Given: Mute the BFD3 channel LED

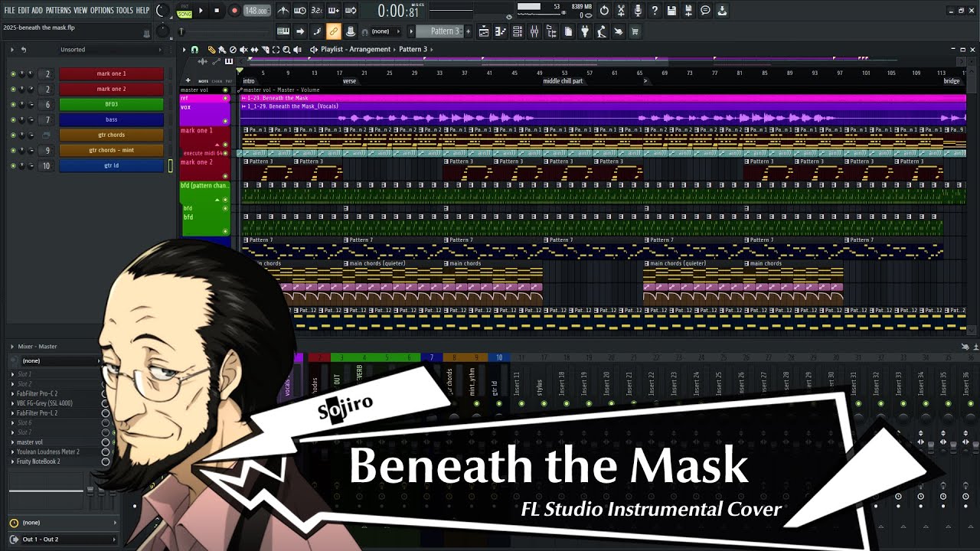Looking at the screenshot, I should (13, 104).
